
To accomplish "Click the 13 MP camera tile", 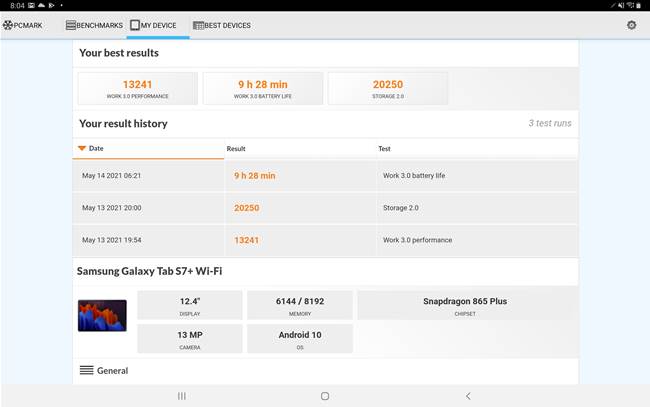I will click(190, 339).
